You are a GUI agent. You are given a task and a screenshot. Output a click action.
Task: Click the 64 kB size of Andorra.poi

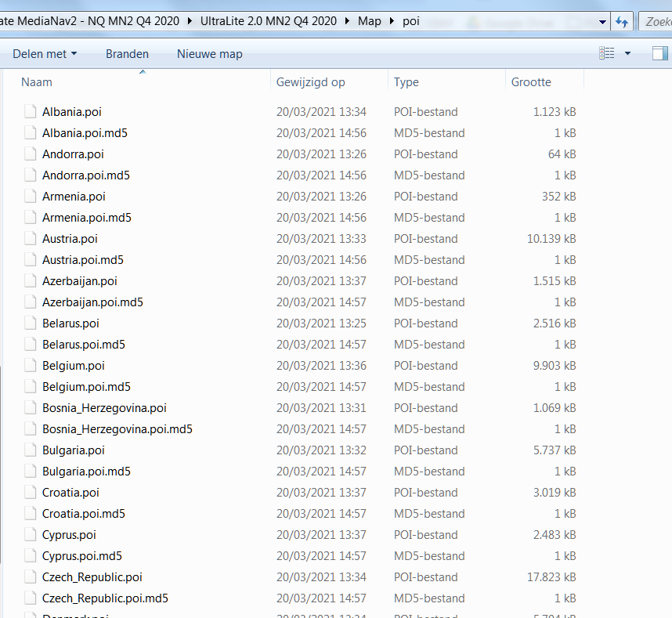click(562, 154)
